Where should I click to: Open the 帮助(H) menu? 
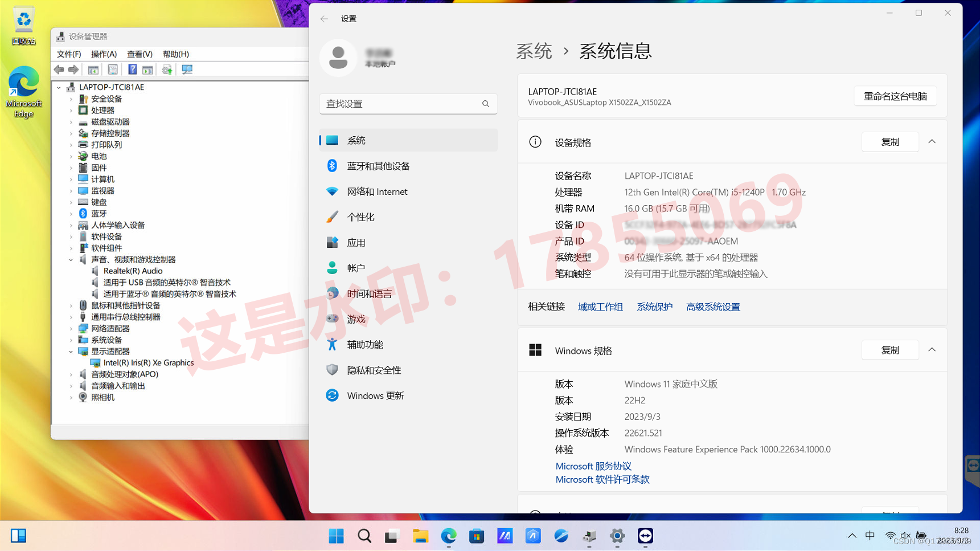click(x=175, y=54)
